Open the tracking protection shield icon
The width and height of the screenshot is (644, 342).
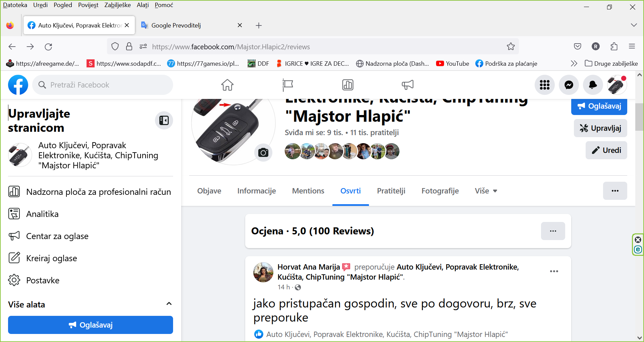(x=115, y=47)
